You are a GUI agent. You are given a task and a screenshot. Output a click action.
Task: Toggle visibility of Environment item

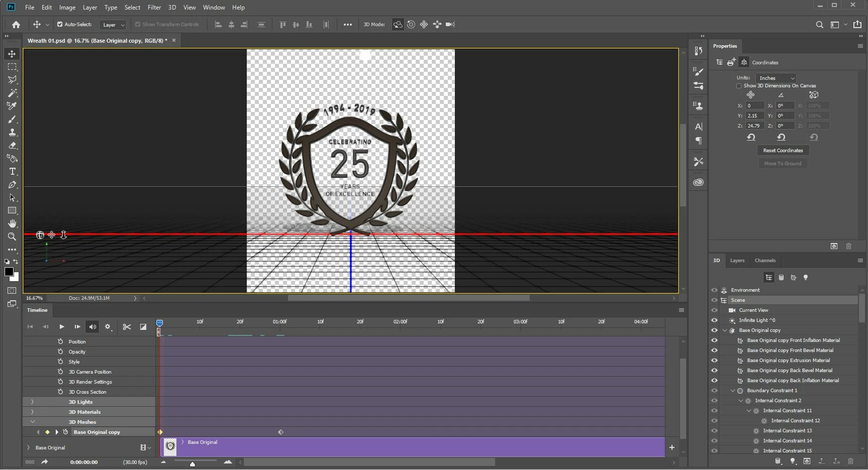pyautogui.click(x=714, y=290)
